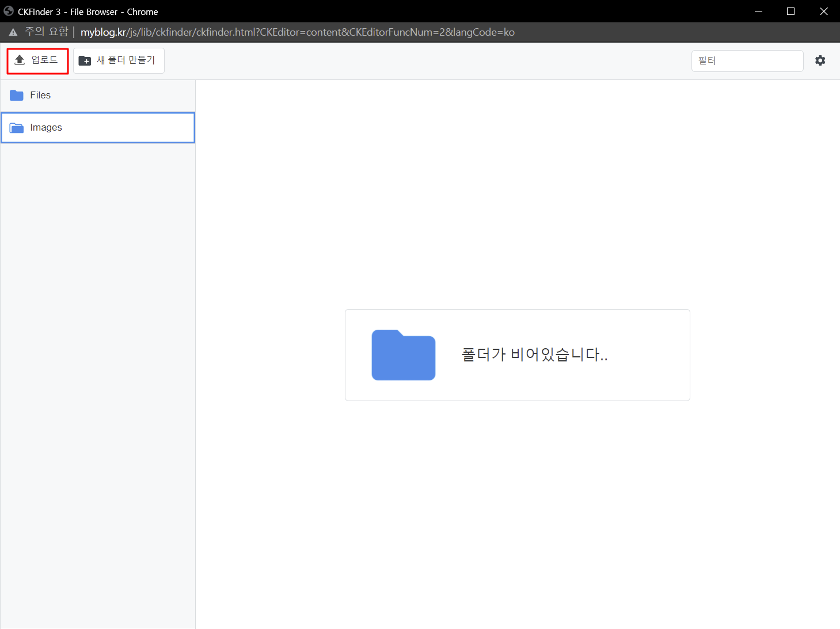Click the new folder plus icon
This screenshot has height=629, width=840.
click(85, 60)
